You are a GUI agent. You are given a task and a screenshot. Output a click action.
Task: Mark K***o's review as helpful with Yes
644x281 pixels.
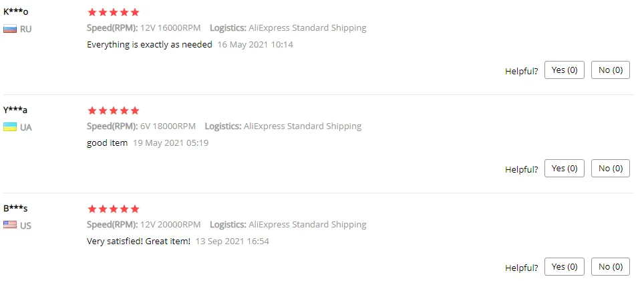[x=565, y=70]
